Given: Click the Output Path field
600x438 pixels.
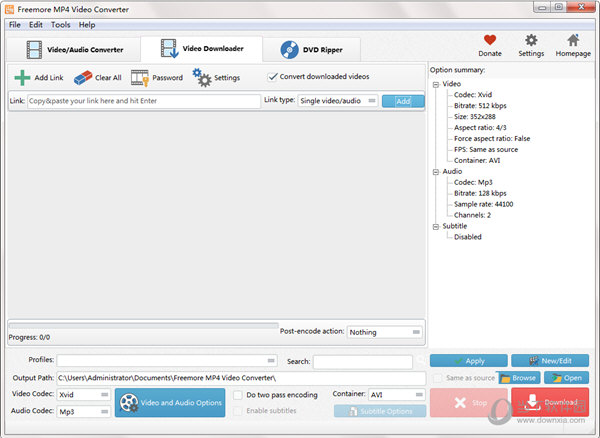Looking at the screenshot, I should click(x=241, y=378).
